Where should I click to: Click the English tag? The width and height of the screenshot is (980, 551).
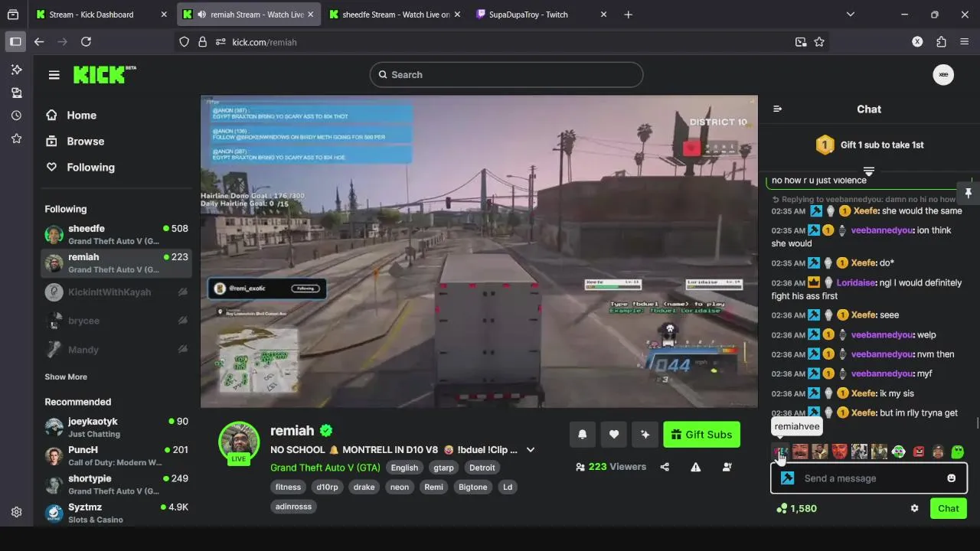pos(404,468)
